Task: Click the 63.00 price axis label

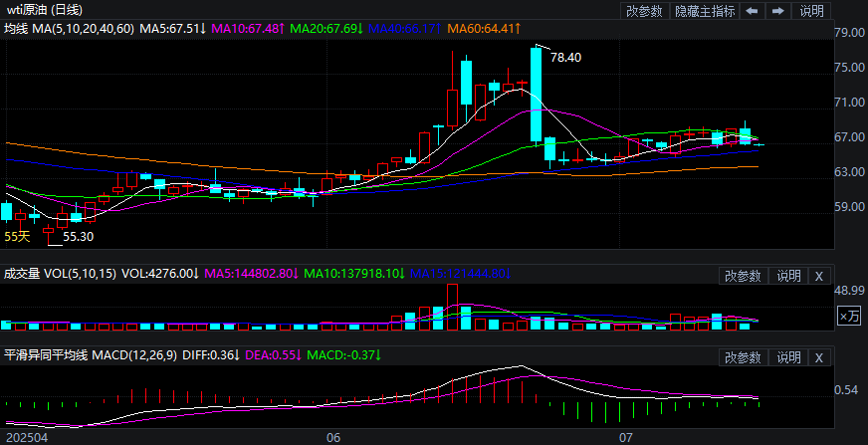Action: [x=849, y=172]
